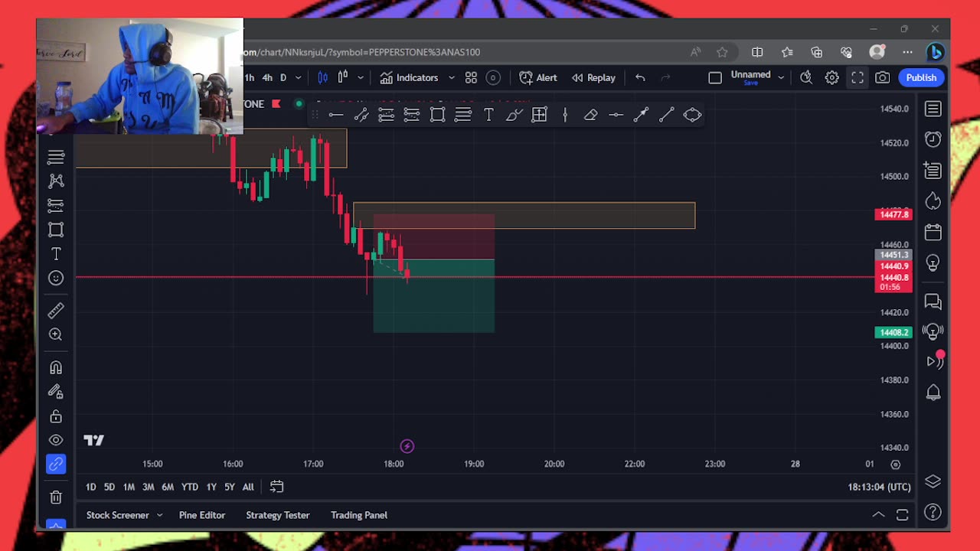The width and height of the screenshot is (980, 551).
Task: Set the range to 6M
Action: (168, 487)
